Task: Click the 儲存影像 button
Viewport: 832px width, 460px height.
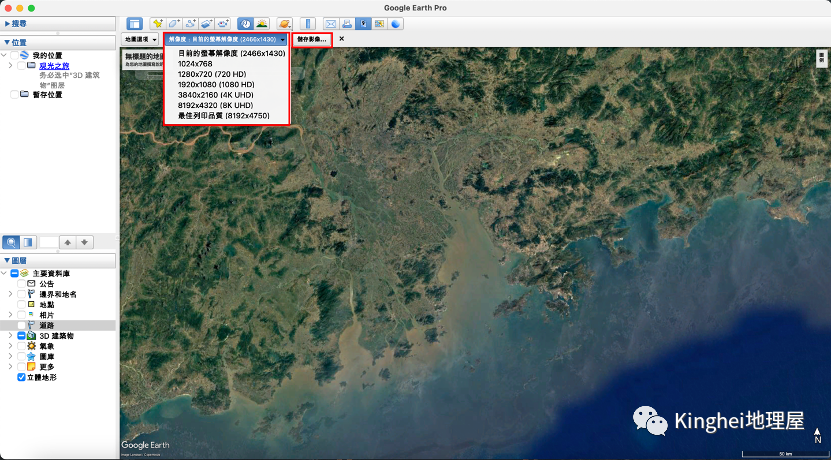Action: [x=312, y=39]
